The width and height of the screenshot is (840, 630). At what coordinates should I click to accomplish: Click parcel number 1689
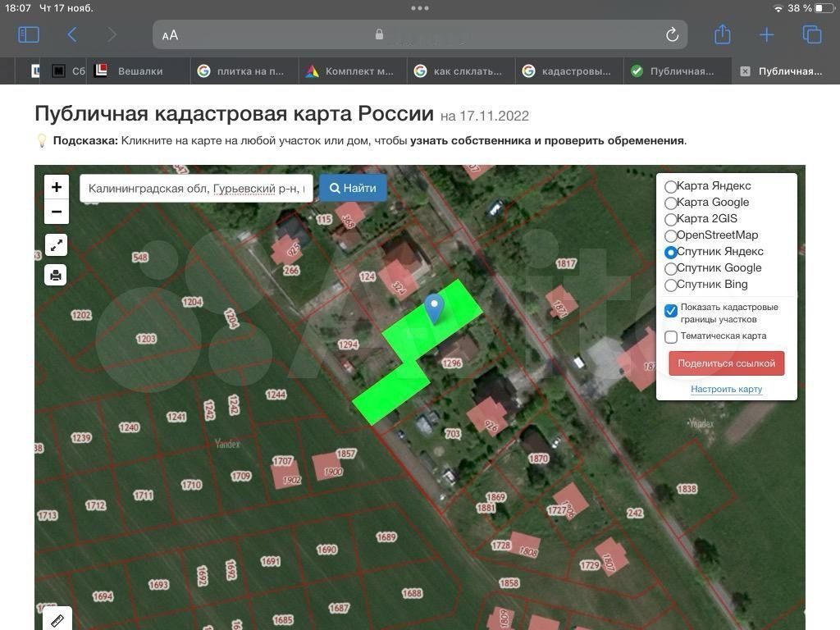point(386,536)
